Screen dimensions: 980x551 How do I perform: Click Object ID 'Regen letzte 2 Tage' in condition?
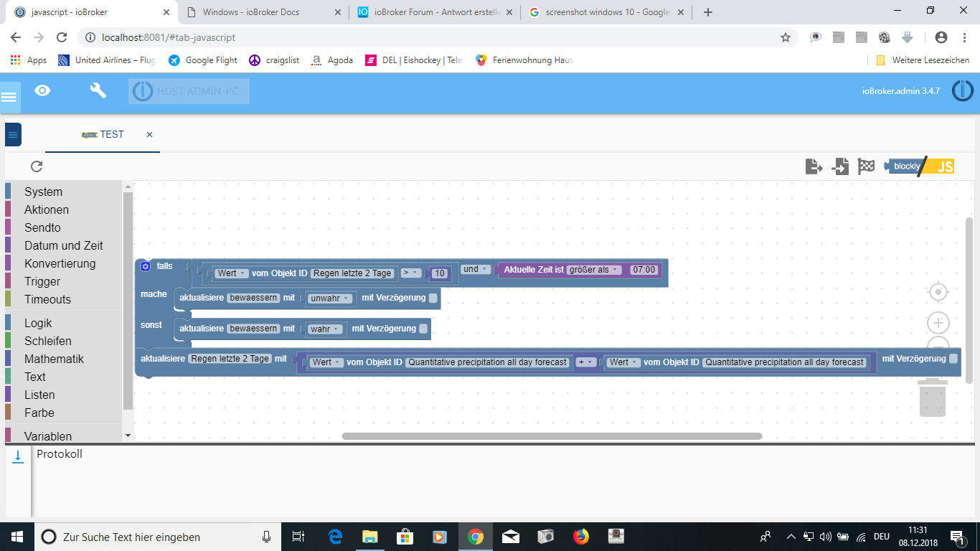[353, 273]
